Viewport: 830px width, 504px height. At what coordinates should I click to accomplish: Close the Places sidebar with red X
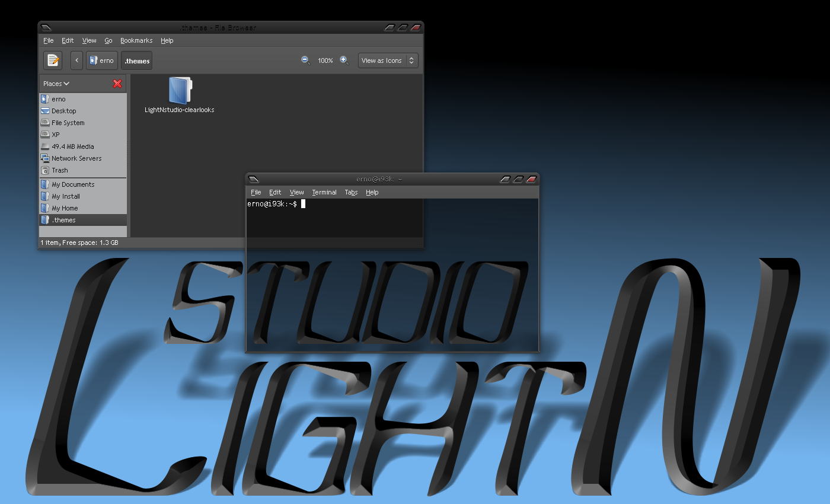tap(117, 84)
